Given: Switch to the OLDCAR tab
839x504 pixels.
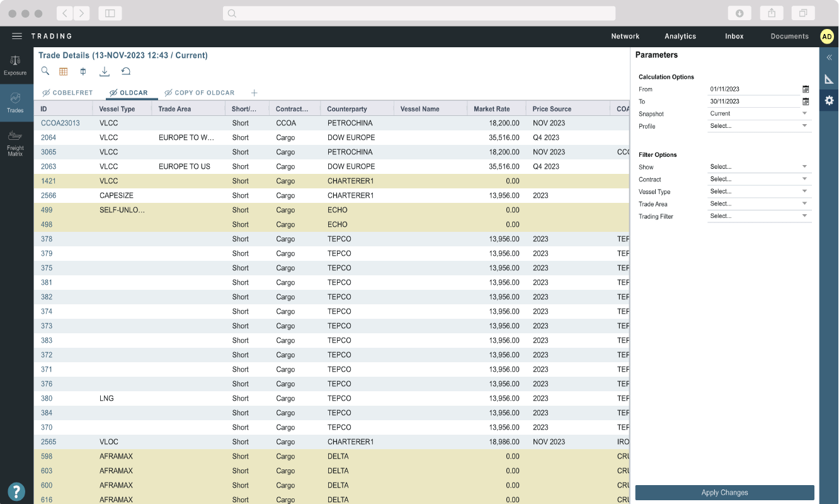Looking at the screenshot, I should (x=134, y=93).
